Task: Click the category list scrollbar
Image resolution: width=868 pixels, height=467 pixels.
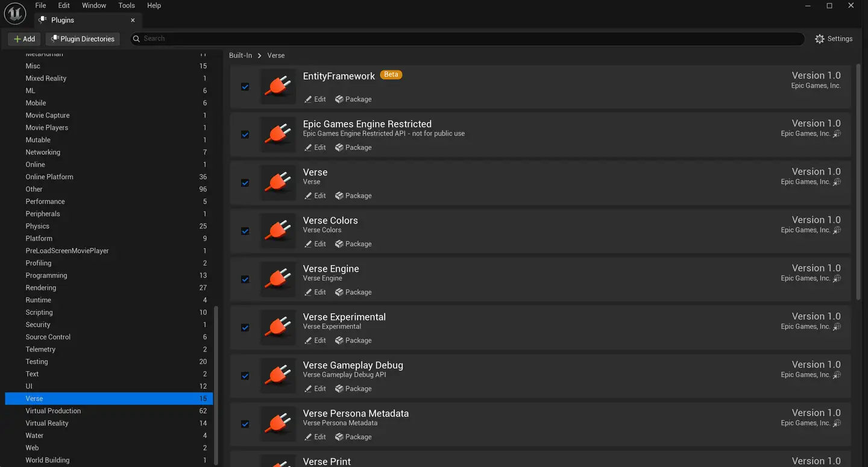Action: [x=216, y=386]
